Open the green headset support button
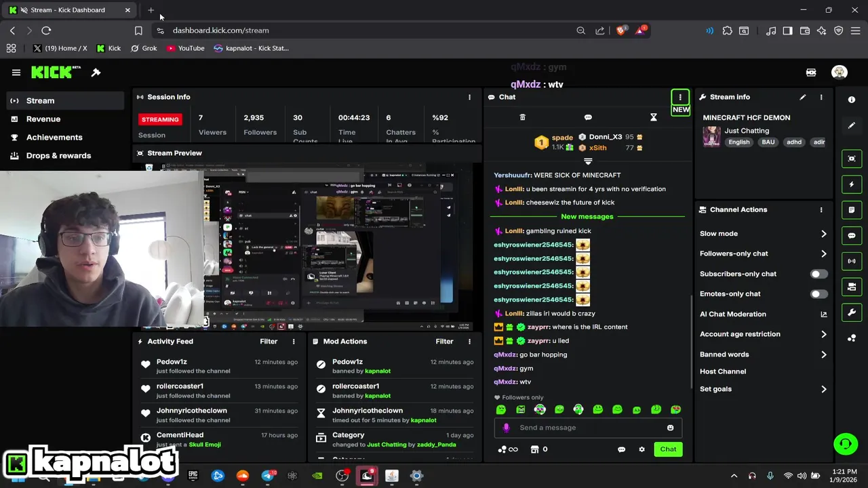 tap(846, 444)
